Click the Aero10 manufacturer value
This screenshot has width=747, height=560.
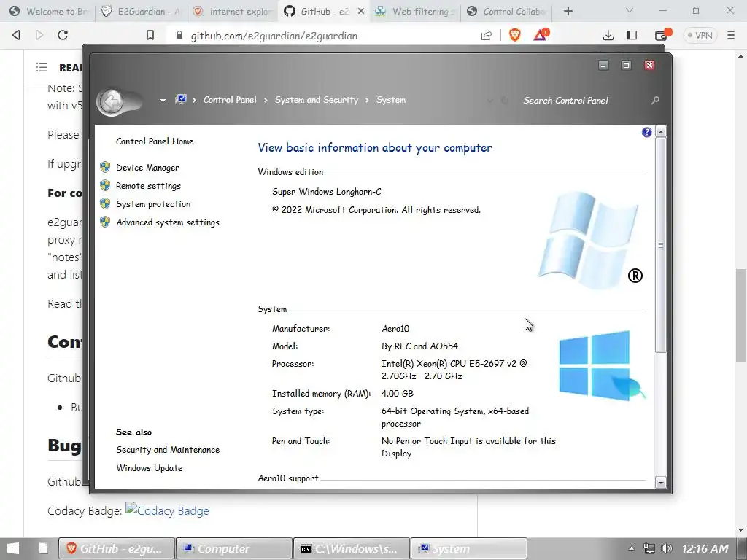click(x=395, y=329)
